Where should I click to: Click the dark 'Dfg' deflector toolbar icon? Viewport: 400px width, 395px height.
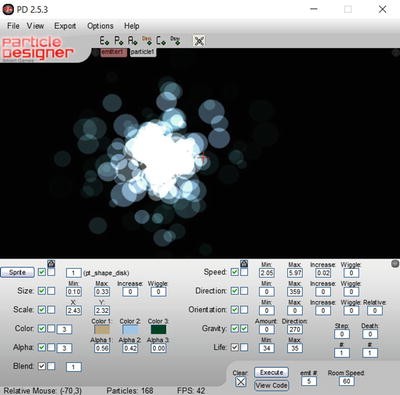pyautogui.click(x=175, y=41)
